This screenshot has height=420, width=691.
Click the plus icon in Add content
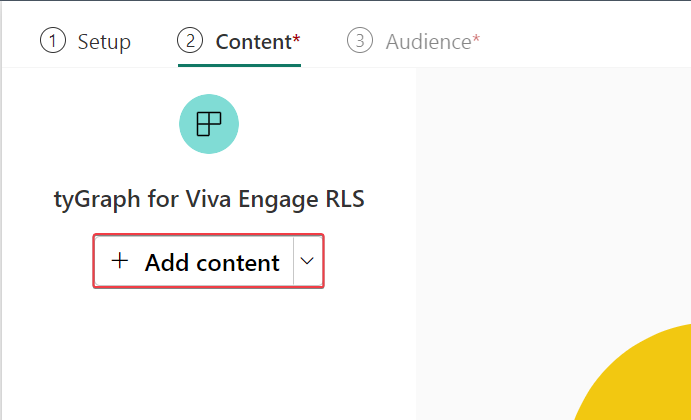coord(120,261)
